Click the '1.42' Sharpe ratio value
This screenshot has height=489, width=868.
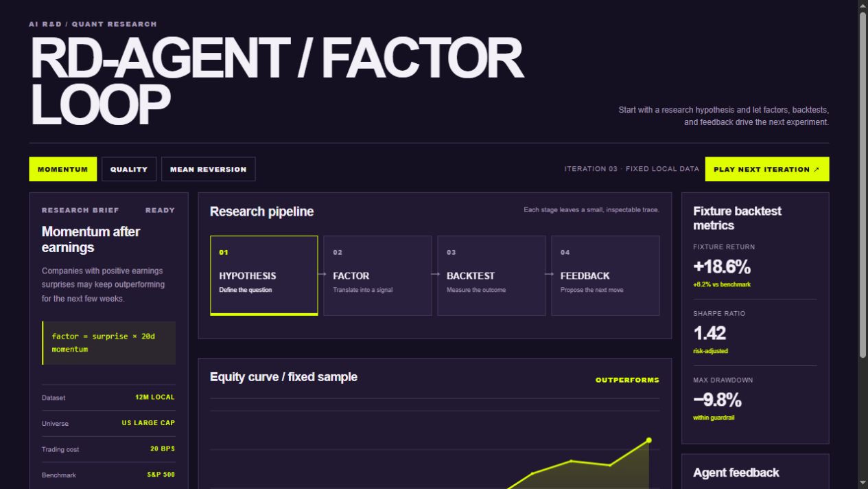point(709,333)
